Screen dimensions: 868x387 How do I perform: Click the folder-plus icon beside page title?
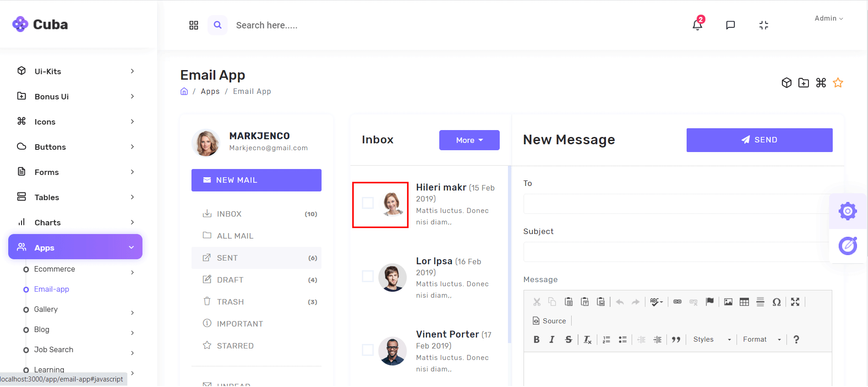803,83
